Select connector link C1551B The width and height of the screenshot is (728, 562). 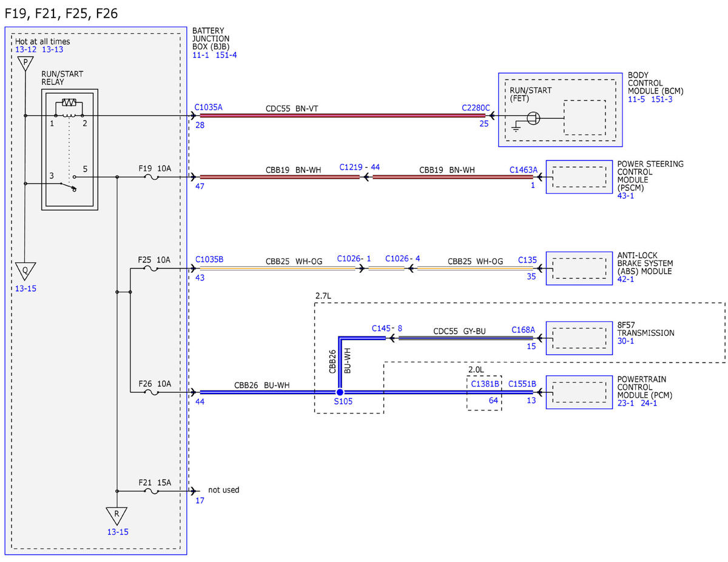tap(522, 384)
